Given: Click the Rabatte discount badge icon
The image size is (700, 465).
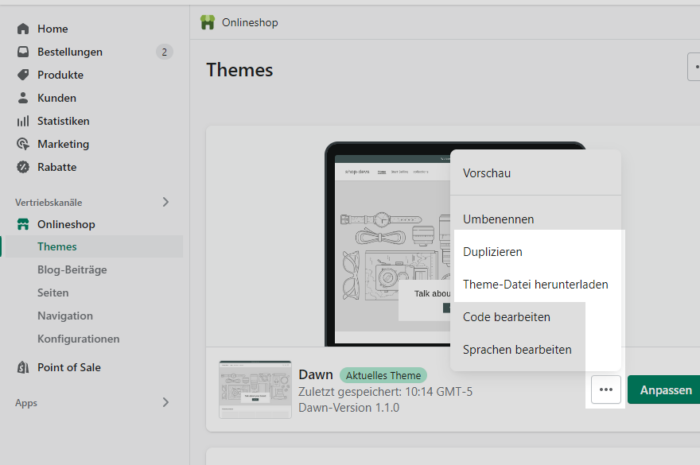Looking at the screenshot, I should pyautogui.click(x=23, y=167).
